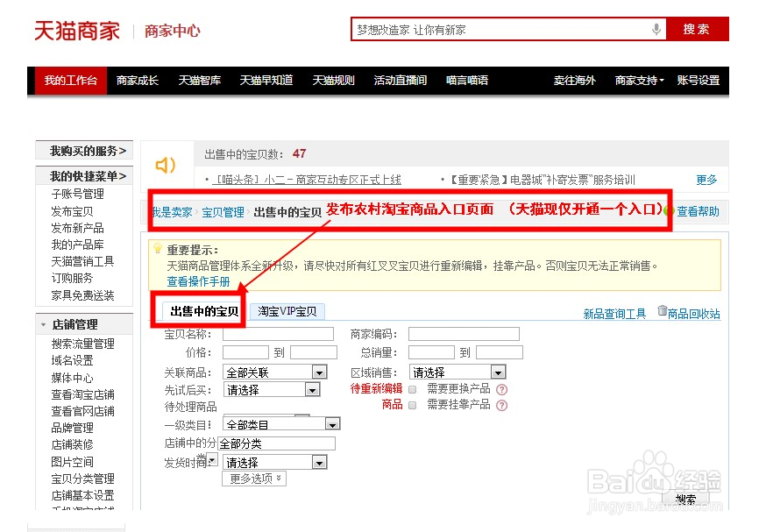Open the 商品回收站 link
This screenshot has height=532, width=766.
click(x=694, y=314)
